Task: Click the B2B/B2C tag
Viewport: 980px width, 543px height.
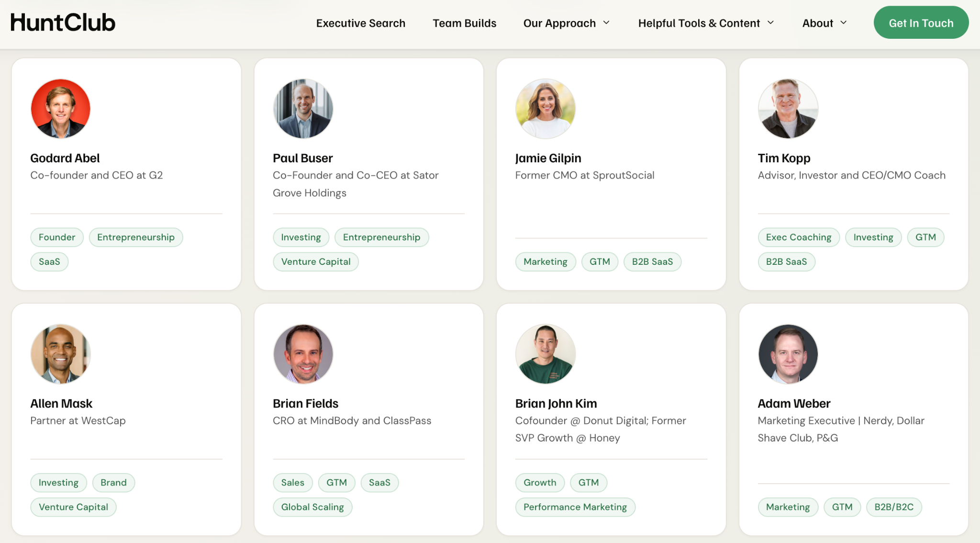Action: point(894,507)
